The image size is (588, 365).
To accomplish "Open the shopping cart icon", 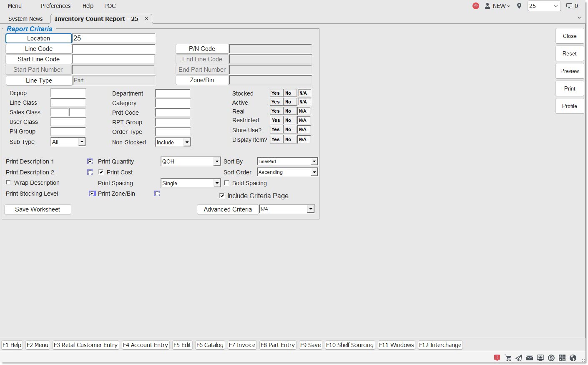I will pos(508,358).
